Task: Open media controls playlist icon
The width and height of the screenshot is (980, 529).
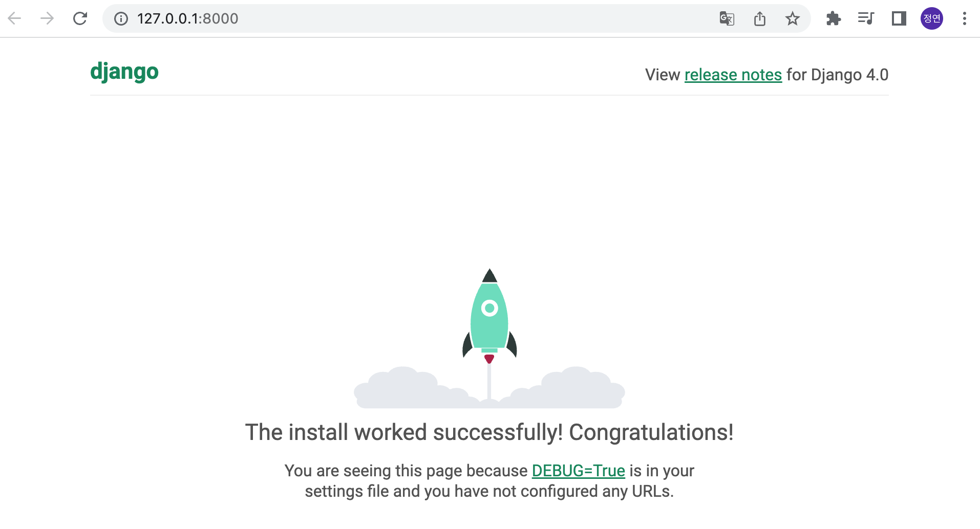Action: (866, 19)
